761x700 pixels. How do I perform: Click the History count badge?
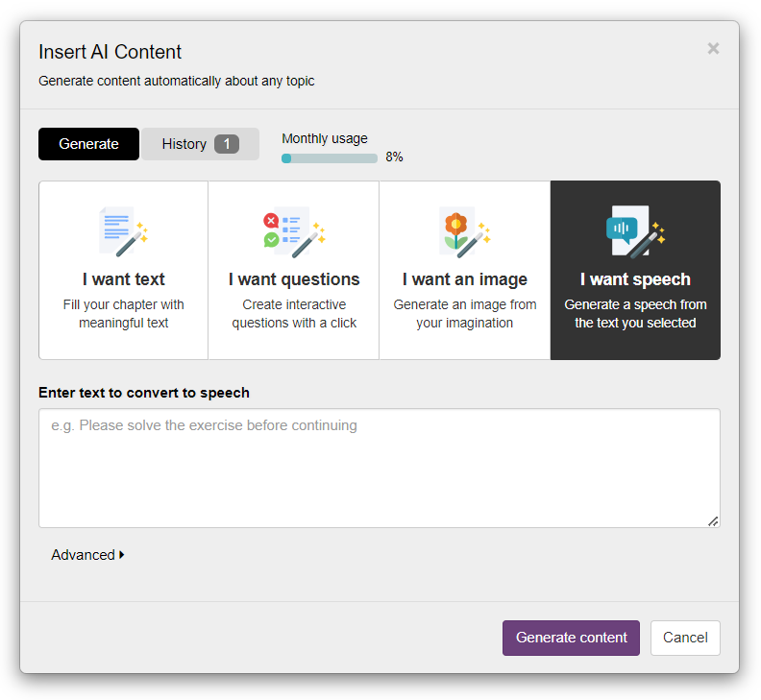[227, 144]
